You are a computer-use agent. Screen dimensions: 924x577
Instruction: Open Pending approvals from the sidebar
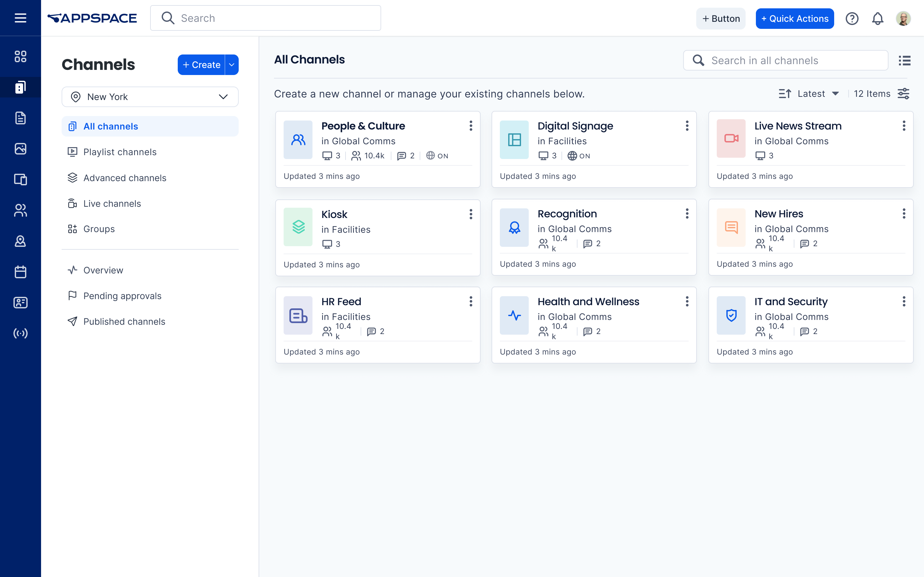pyautogui.click(x=122, y=296)
